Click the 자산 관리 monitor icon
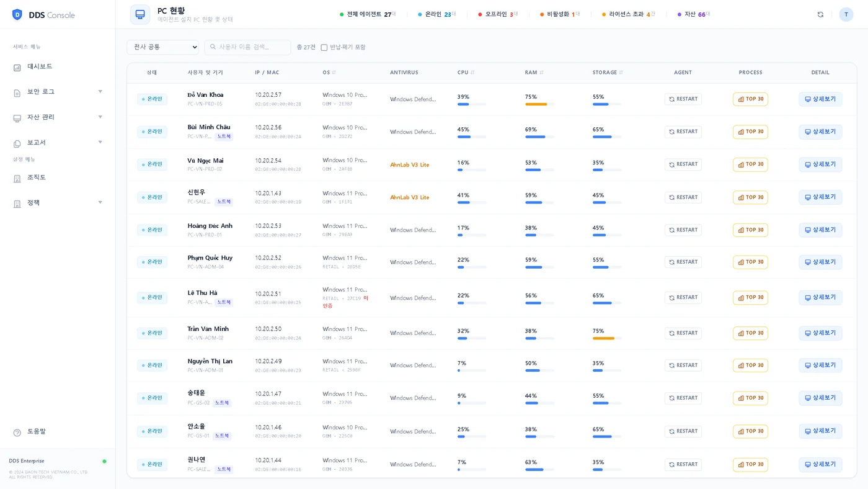The image size is (868, 489). pyautogui.click(x=17, y=118)
